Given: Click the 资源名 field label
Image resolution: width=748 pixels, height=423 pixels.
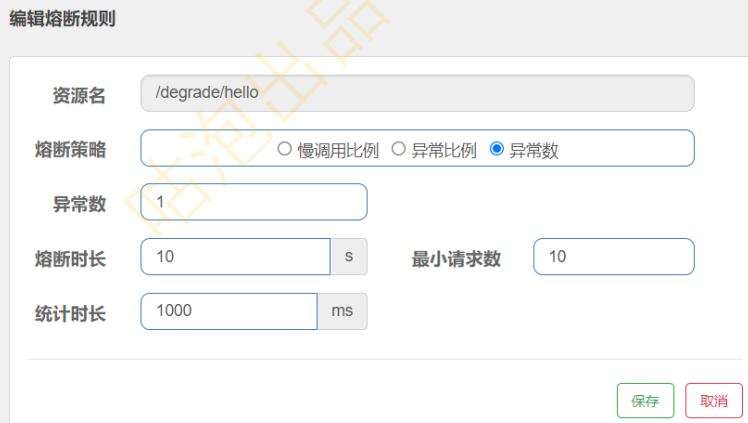Looking at the screenshot, I should [79, 96].
